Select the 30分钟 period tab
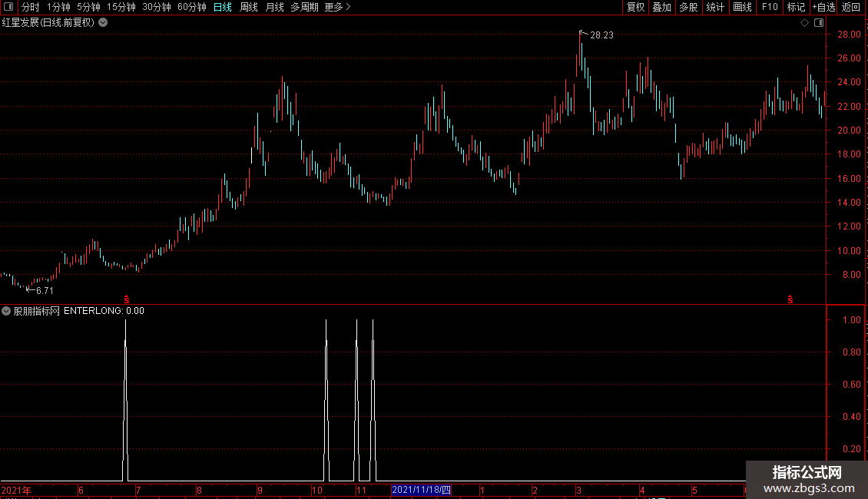Viewport: 868px width, 499px height. (157, 7)
